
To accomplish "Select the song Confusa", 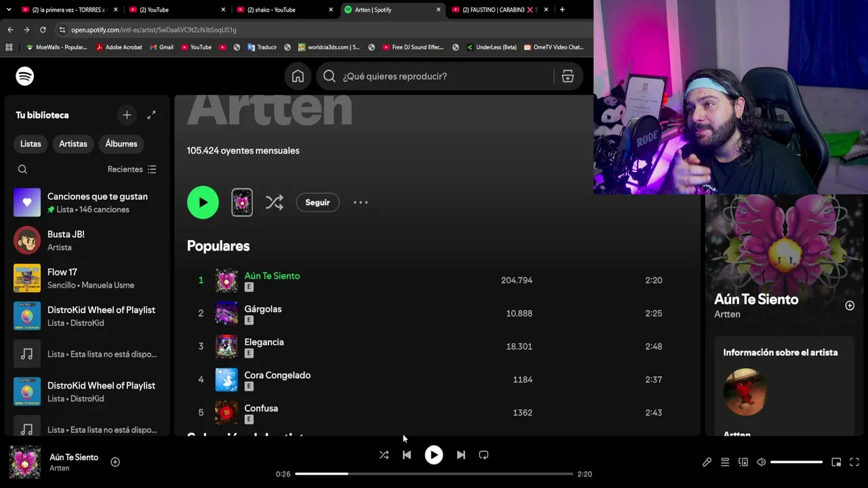I will [261, 409].
